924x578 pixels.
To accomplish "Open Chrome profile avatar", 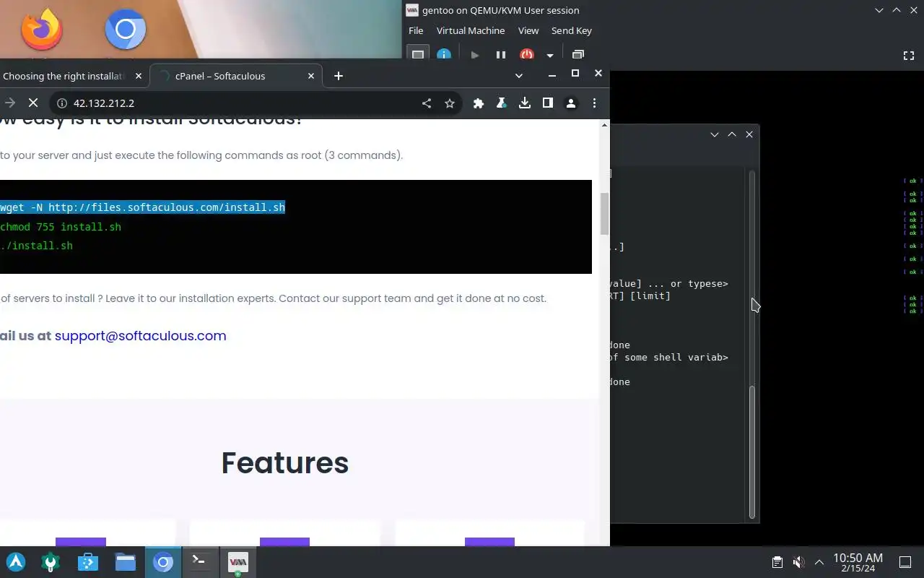I will click(x=571, y=103).
